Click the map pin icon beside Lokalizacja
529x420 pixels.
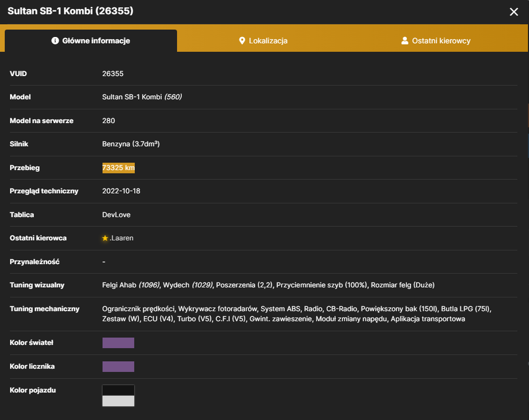(242, 41)
